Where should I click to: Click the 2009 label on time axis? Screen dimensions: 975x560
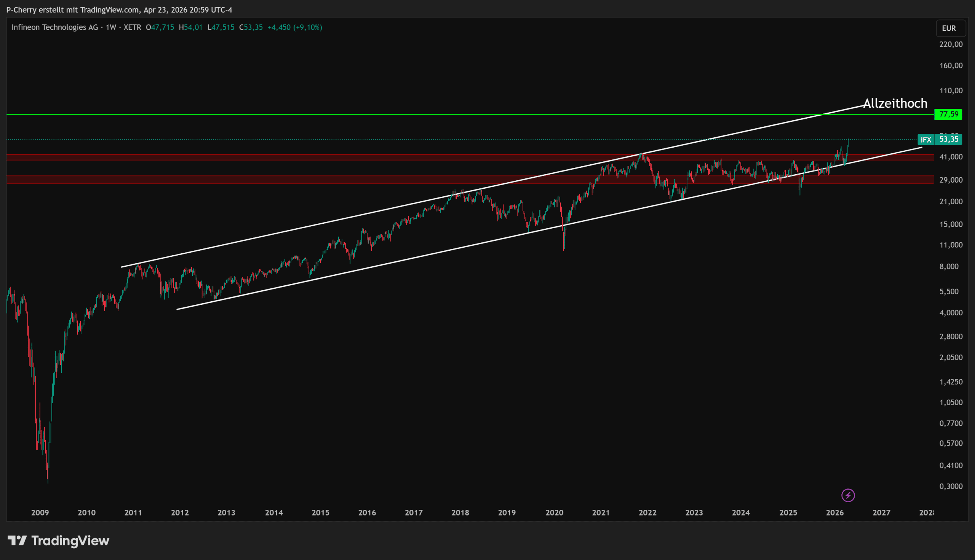click(40, 513)
